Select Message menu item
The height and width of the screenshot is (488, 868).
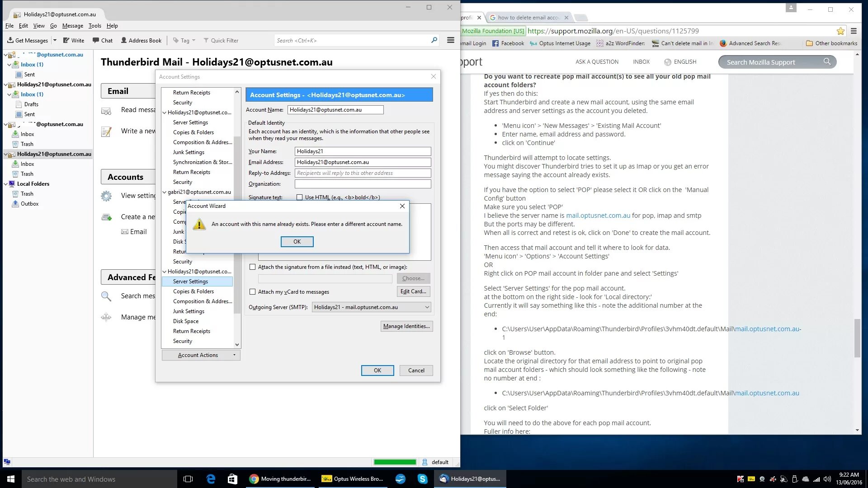pos(72,26)
